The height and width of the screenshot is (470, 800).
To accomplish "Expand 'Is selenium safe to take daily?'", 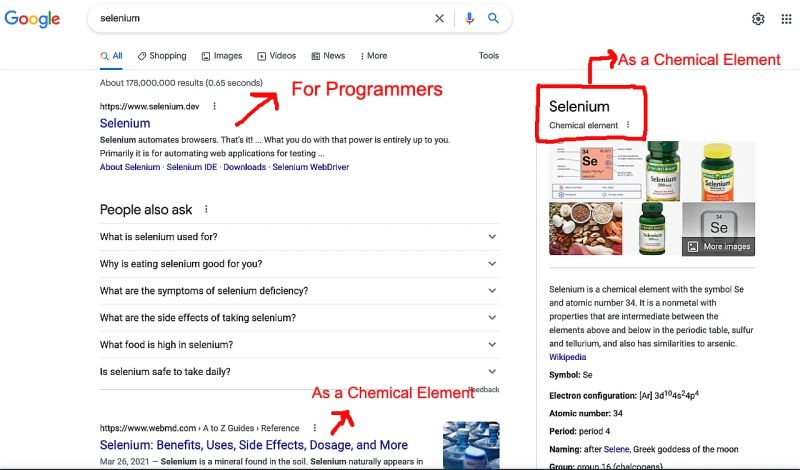I will [x=299, y=372].
